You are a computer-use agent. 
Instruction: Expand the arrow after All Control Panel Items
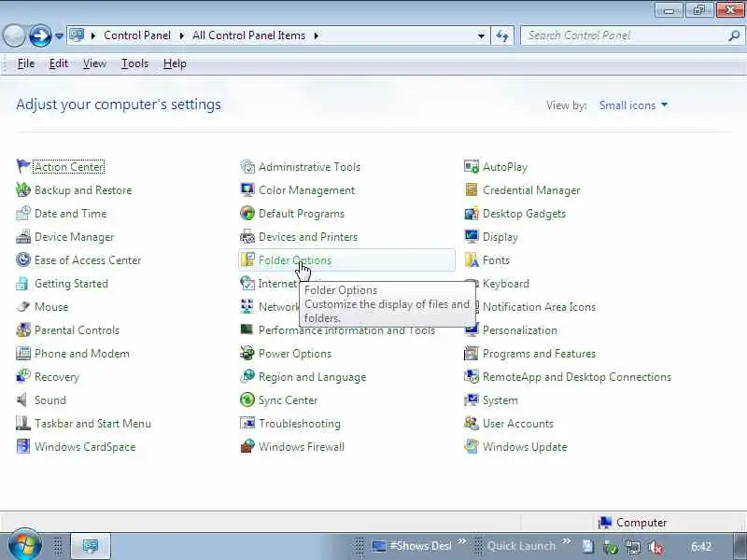coord(317,35)
